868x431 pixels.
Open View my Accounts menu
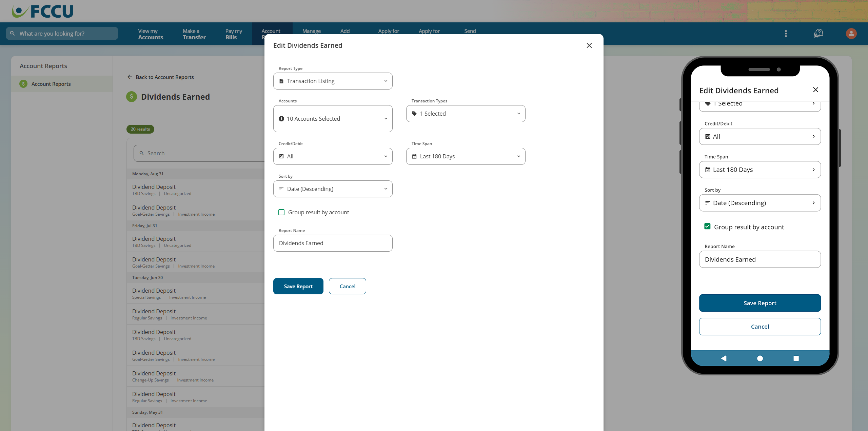pyautogui.click(x=151, y=34)
